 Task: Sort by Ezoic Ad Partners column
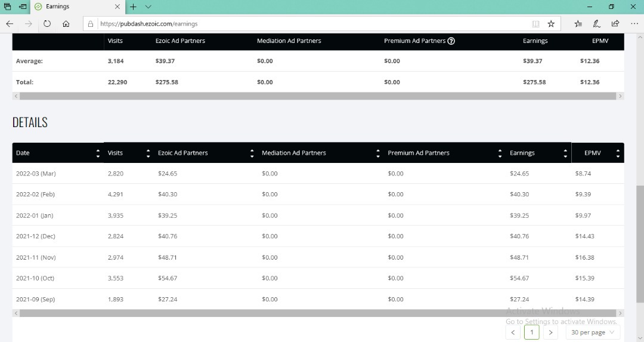252,153
